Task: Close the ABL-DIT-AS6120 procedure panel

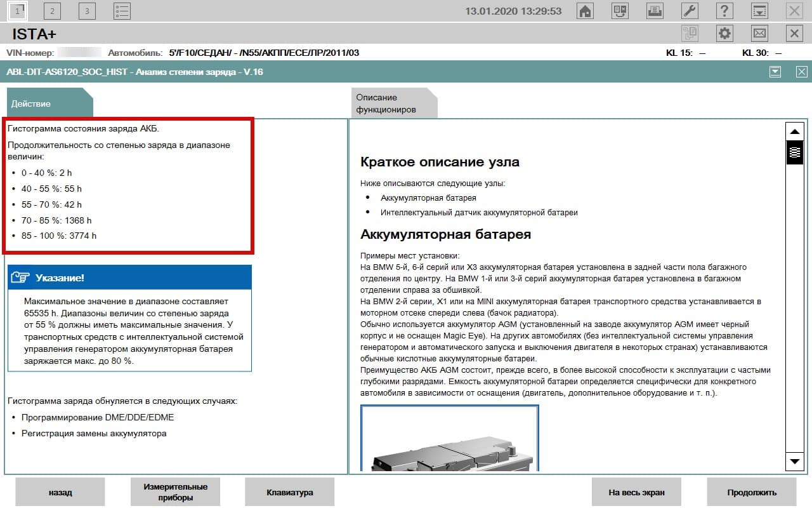Action: pos(802,72)
